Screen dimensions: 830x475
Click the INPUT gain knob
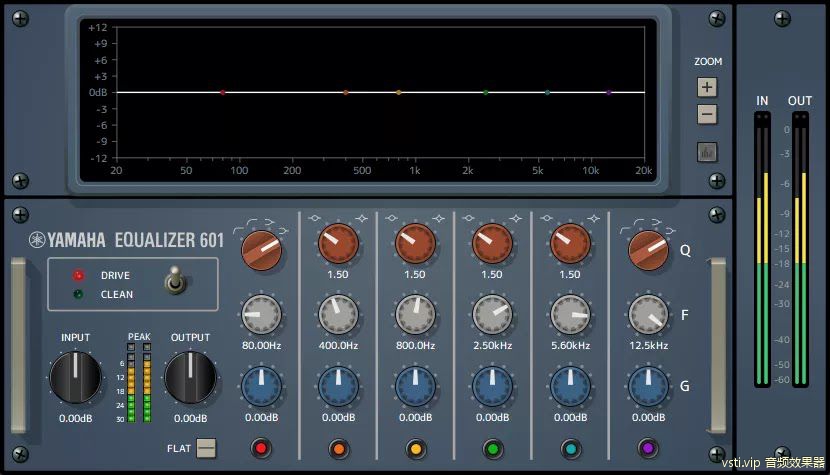75,378
